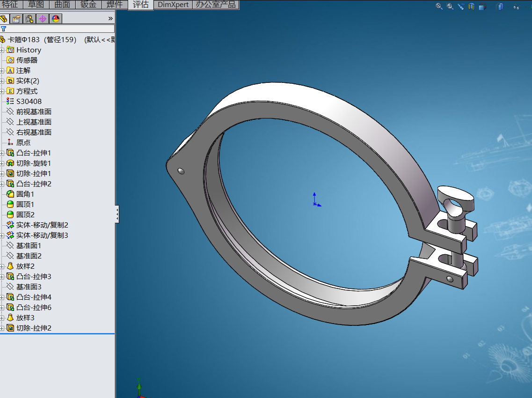Click the Zoom to Area icon
This screenshot has height=398, width=532.
450,6
